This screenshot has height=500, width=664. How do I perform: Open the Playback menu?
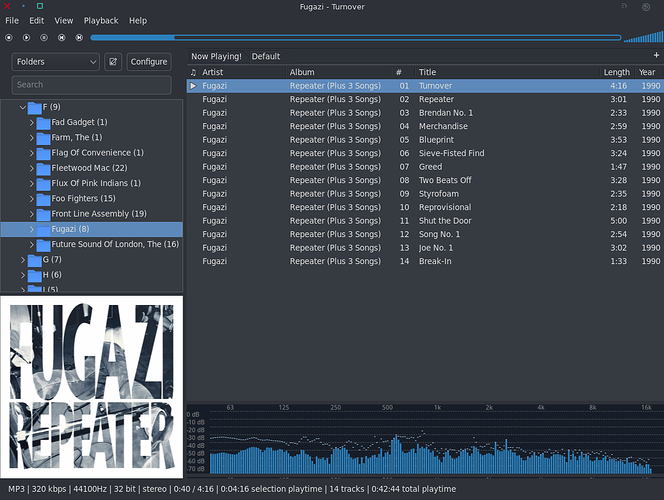[100, 20]
